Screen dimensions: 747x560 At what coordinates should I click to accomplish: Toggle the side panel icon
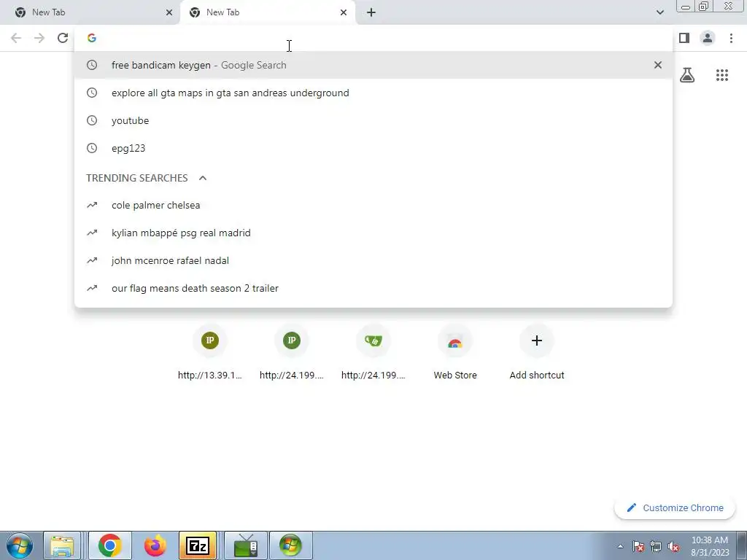coord(684,38)
